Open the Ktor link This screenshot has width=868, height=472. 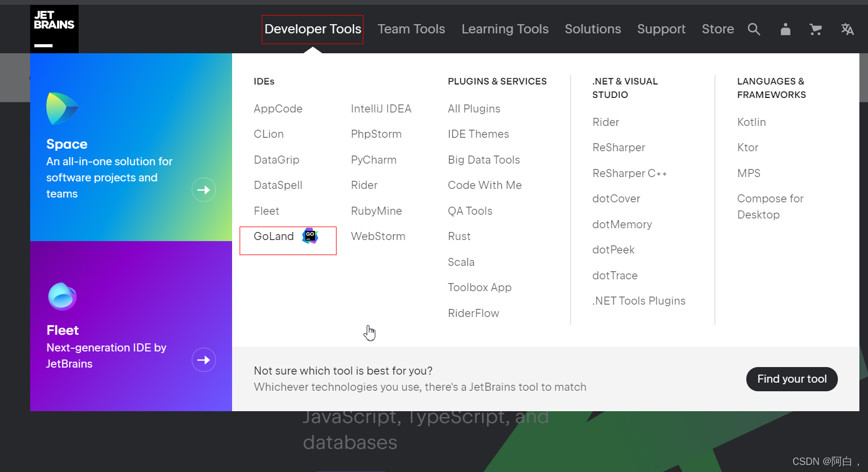[747, 147]
